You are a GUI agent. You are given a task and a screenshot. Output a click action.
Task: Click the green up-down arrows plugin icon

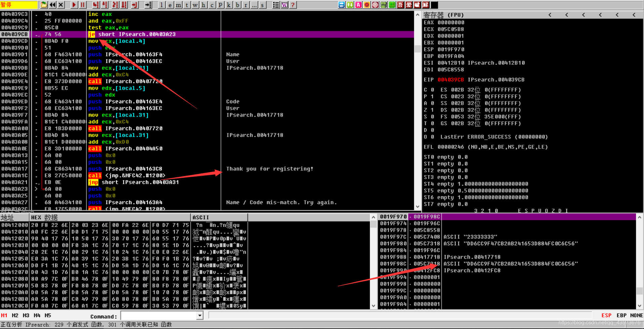(350, 5)
